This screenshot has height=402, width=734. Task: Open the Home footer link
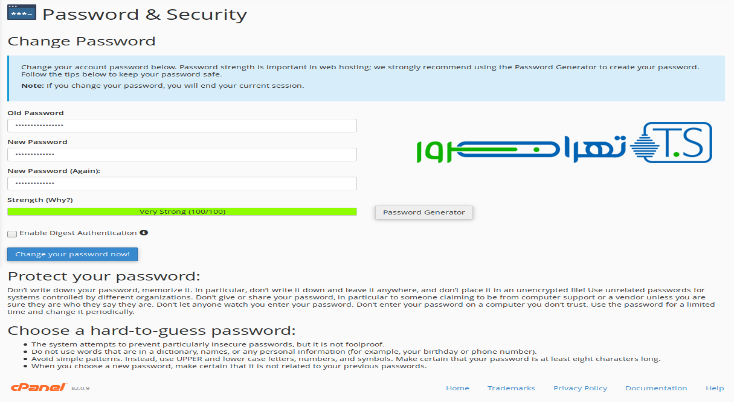(x=457, y=387)
